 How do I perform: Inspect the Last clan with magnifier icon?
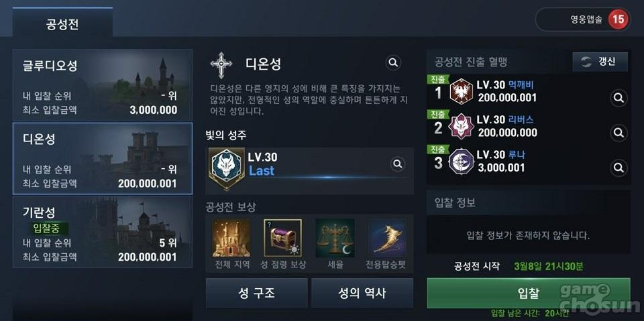(x=397, y=164)
